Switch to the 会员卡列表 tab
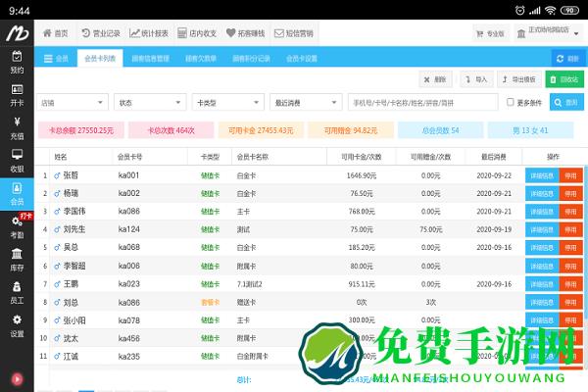Viewport: 588px width, 392px height. [x=100, y=59]
